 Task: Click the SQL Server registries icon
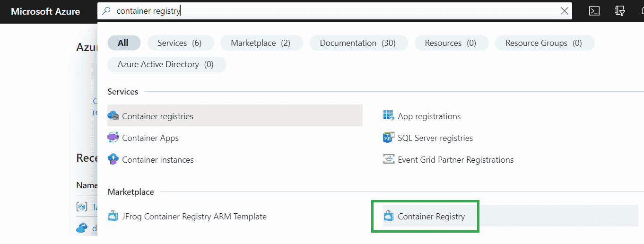coord(388,138)
